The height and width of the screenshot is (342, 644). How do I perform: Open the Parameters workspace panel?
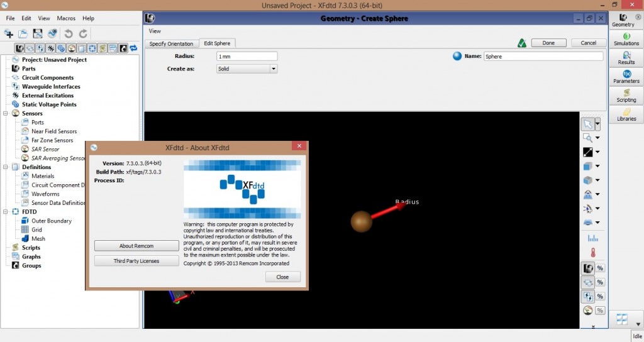[626, 77]
